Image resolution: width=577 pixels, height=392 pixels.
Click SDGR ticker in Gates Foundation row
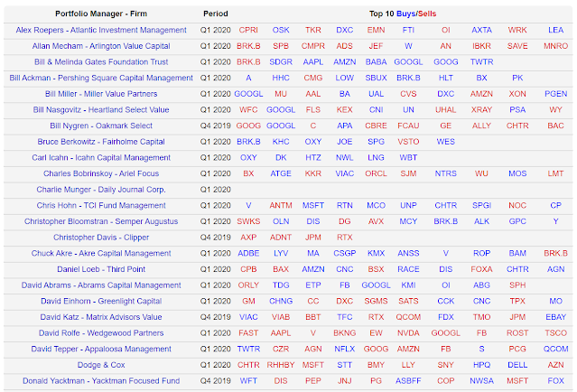pyautogui.click(x=281, y=61)
